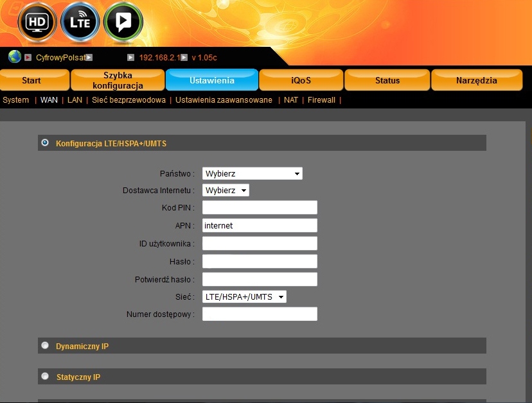Viewport: 532px width, 403px height.
Task: Expand the Dostawca Internetu dropdown
Action: [x=226, y=191]
